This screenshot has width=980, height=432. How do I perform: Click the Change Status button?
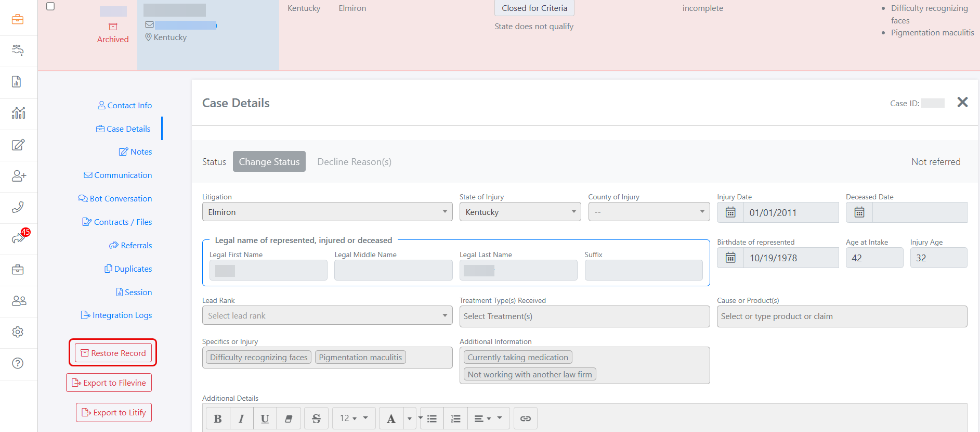269,161
